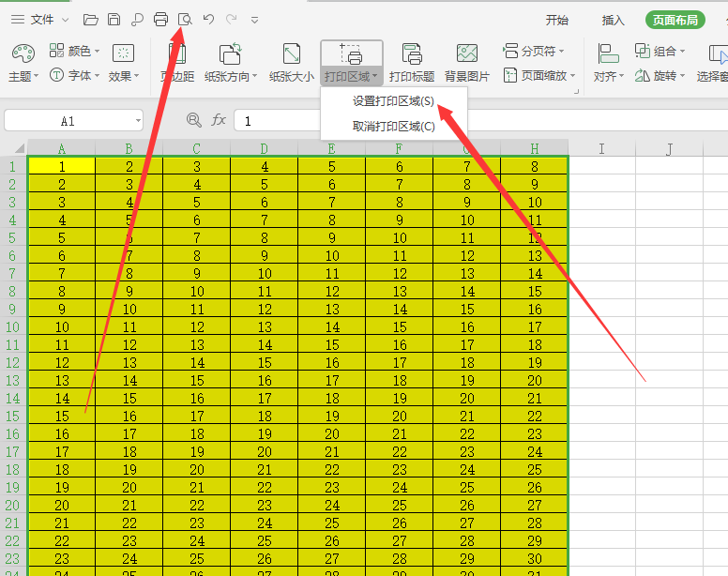
Task: Expand the 颜色 dropdown arrow
Action: point(97,51)
